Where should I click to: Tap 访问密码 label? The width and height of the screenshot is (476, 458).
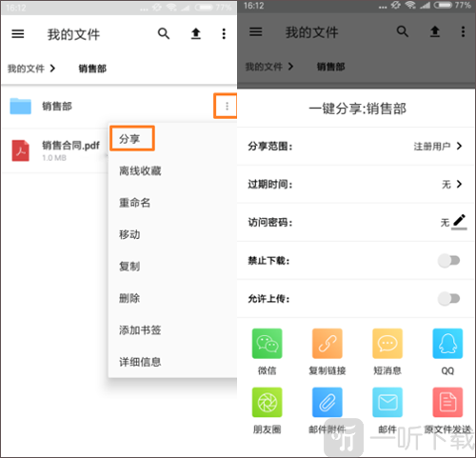coord(270,222)
